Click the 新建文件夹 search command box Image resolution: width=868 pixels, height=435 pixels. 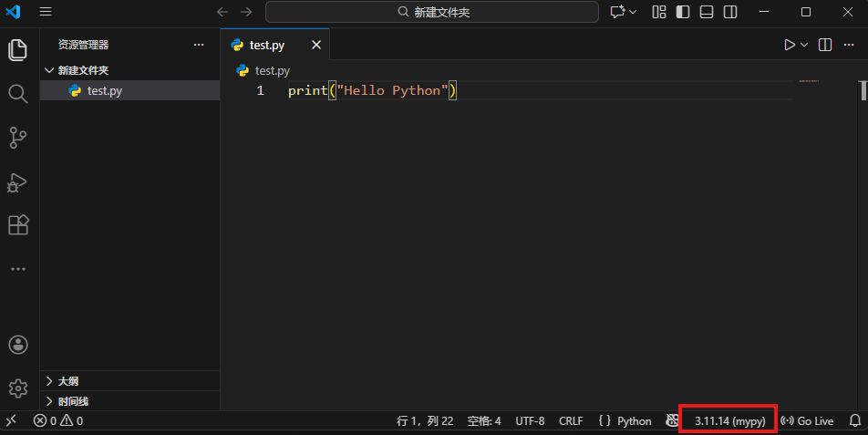coord(432,12)
